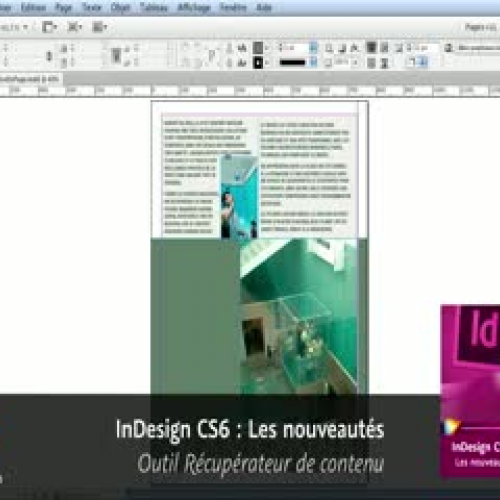
Task: Click the small portrait image in text frame
Action: pos(239,197)
